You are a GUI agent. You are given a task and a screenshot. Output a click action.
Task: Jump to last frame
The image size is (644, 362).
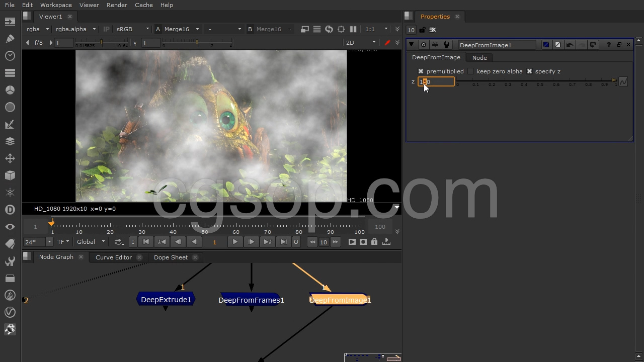pos(283,242)
